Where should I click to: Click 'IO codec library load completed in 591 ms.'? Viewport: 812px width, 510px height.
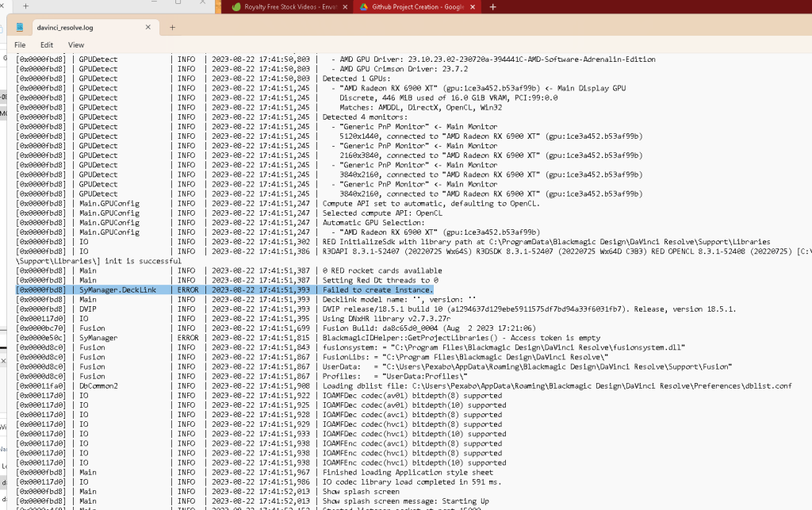point(412,482)
